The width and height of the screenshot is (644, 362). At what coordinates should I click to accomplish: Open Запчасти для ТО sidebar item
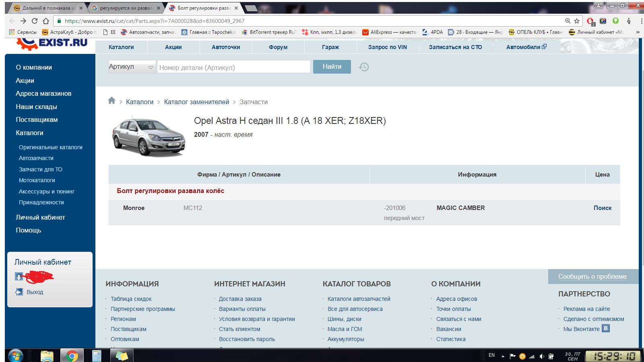(41, 169)
